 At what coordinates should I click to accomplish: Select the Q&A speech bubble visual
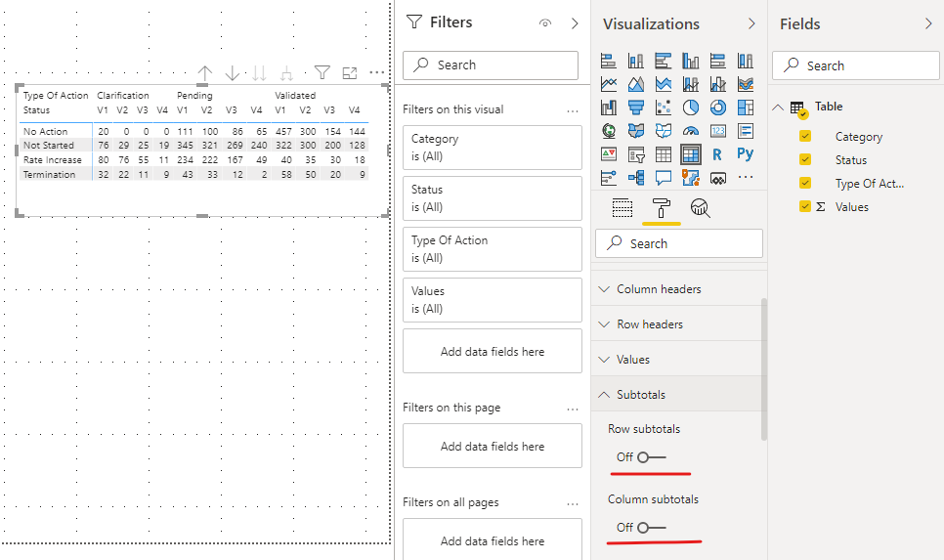pyautogui.click(x=664, y=178)
